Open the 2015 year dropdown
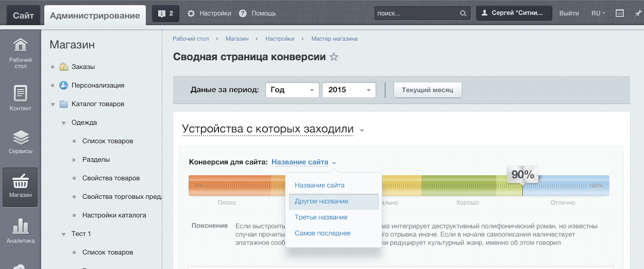The height and width of the screenshot is (269, 644). 349,90
